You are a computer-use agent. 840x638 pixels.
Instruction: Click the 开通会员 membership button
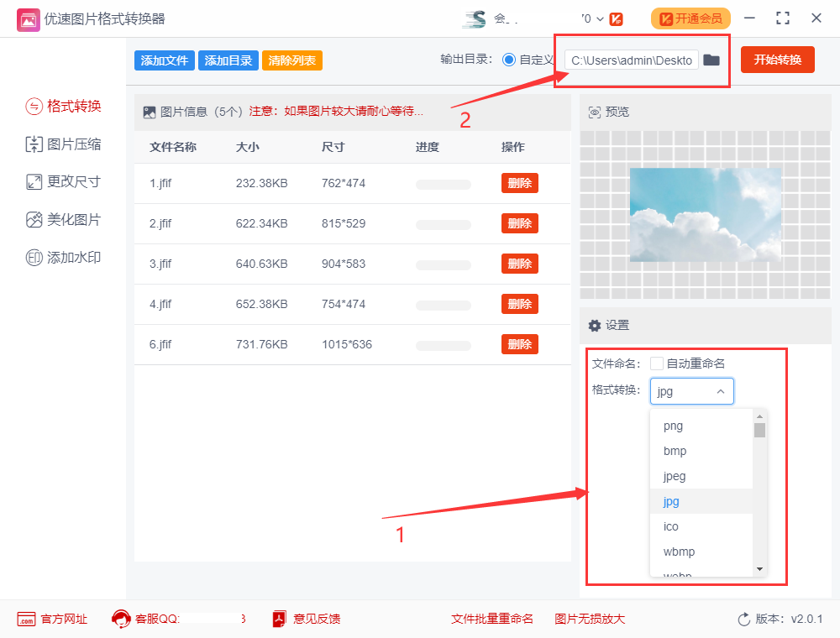pos(690,18)
